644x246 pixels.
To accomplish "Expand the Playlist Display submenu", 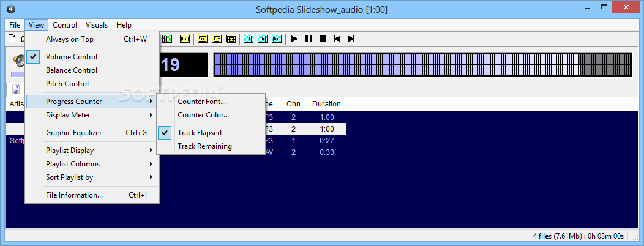I will pyautogui.click(x=92, y=151).
